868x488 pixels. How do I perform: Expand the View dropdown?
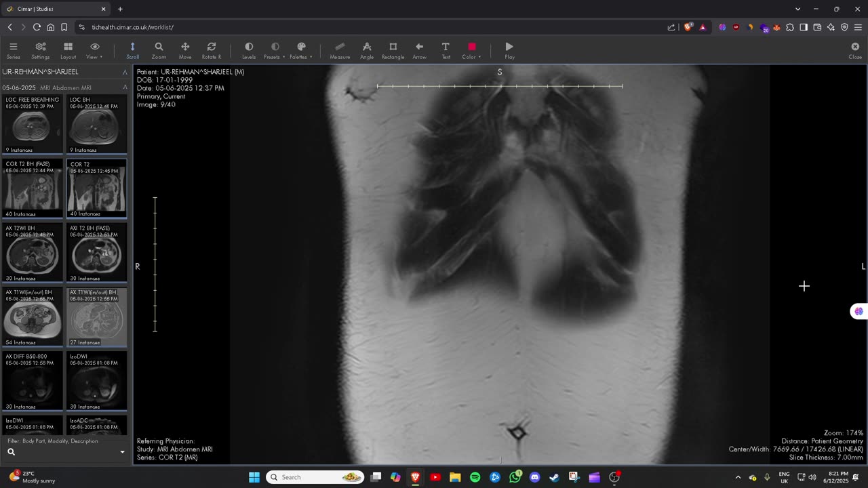pos(95,51)
